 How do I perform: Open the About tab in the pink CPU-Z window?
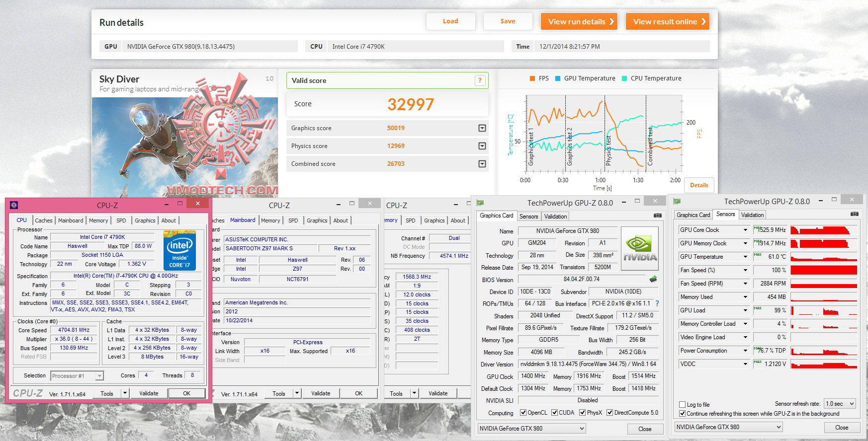pyautogui.click(x=169, y=220)
